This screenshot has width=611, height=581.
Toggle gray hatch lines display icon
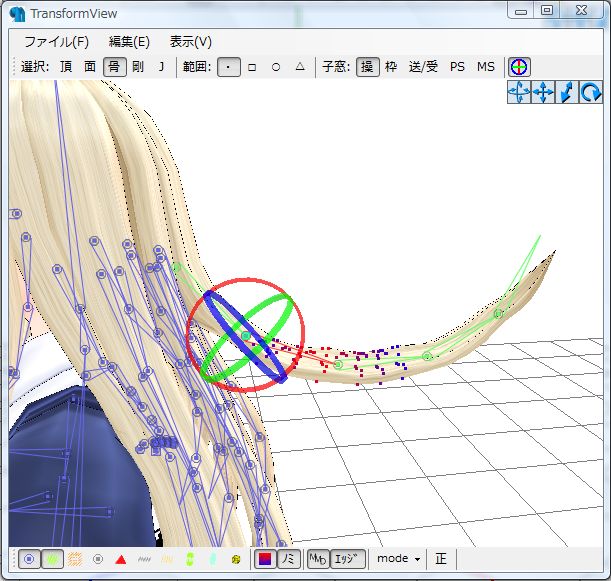(144, 559)
